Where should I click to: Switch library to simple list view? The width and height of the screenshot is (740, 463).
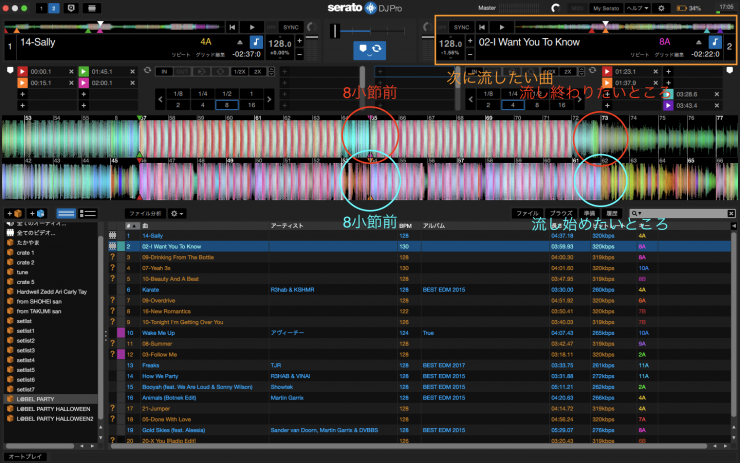pyautogui.click(x=66, y=213)
